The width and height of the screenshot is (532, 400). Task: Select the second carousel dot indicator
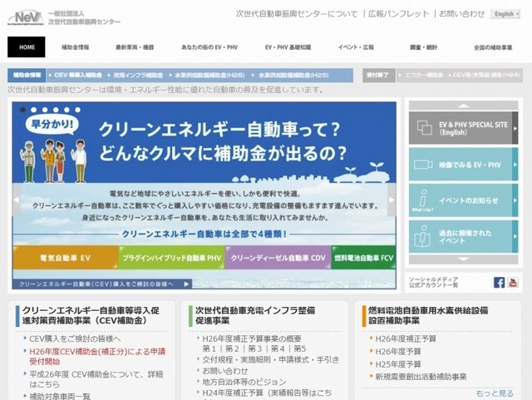(x=33, y=110)
